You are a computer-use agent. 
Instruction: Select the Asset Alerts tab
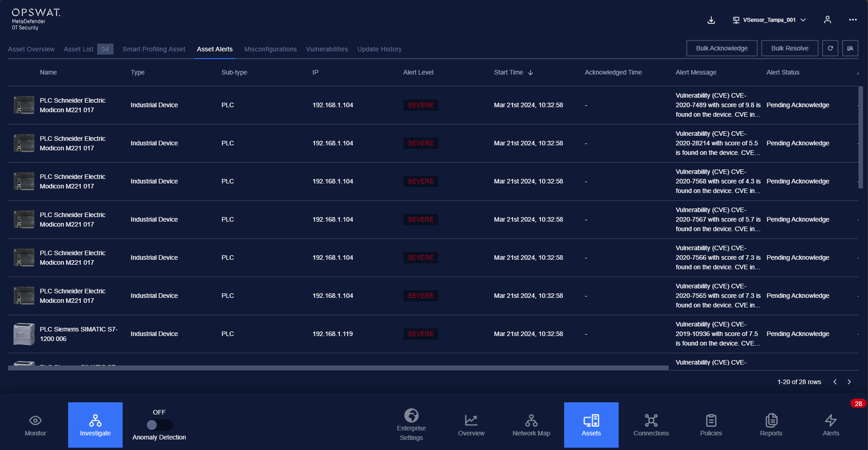click(215, 49)
